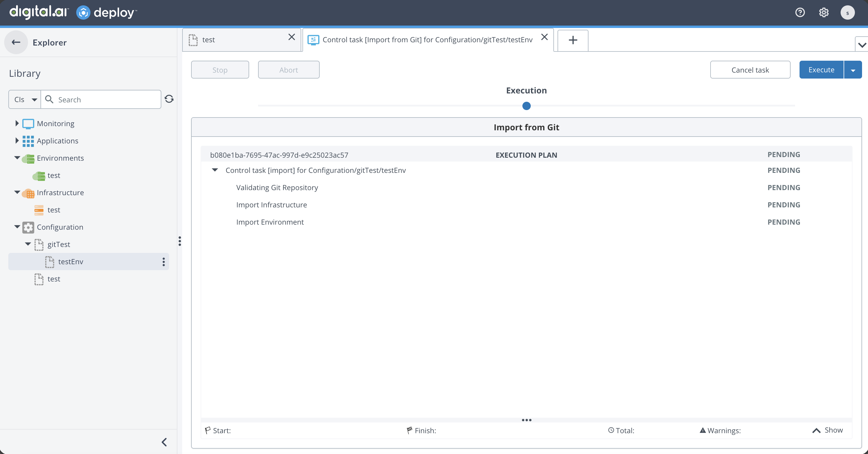Click the refresh icon beside the search field
Screen dimensions: 868x454
point(169,99)
